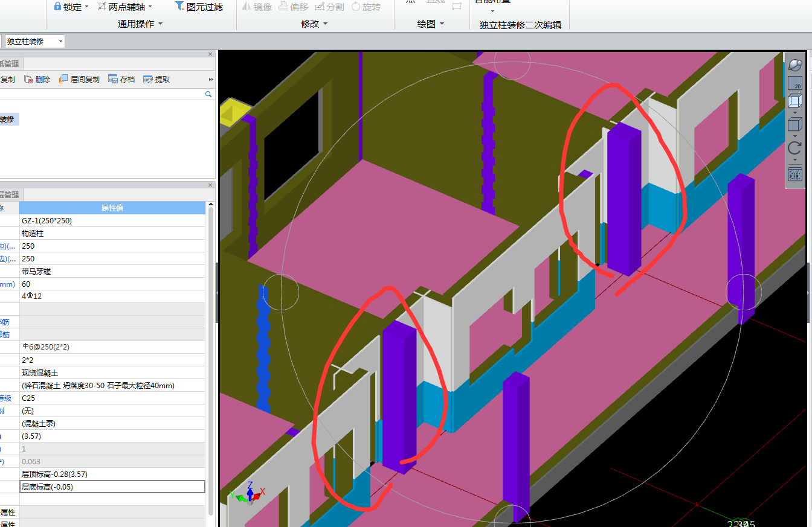812x527 pixels.
Task: Click the rectangle draw tool icon
Action: coord(457,5)
